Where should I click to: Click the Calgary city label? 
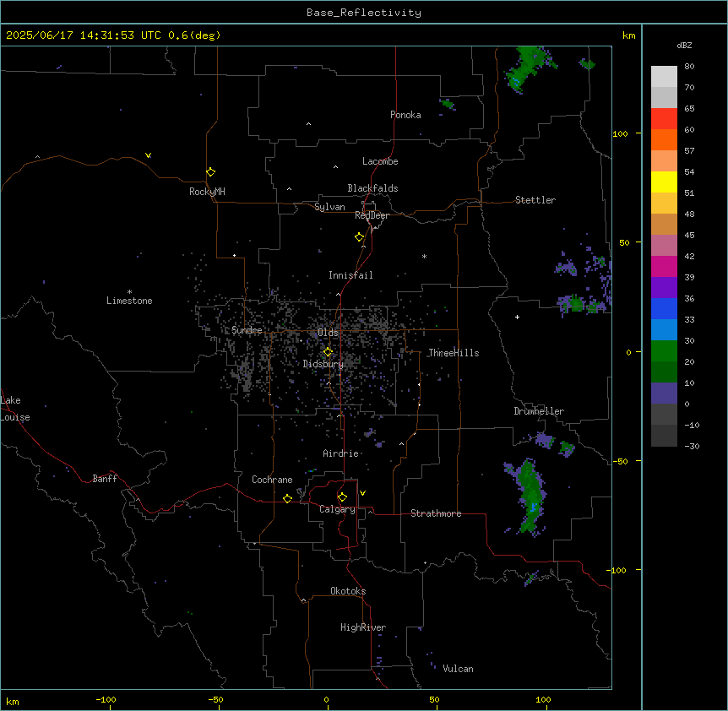(x=337, y=509)
